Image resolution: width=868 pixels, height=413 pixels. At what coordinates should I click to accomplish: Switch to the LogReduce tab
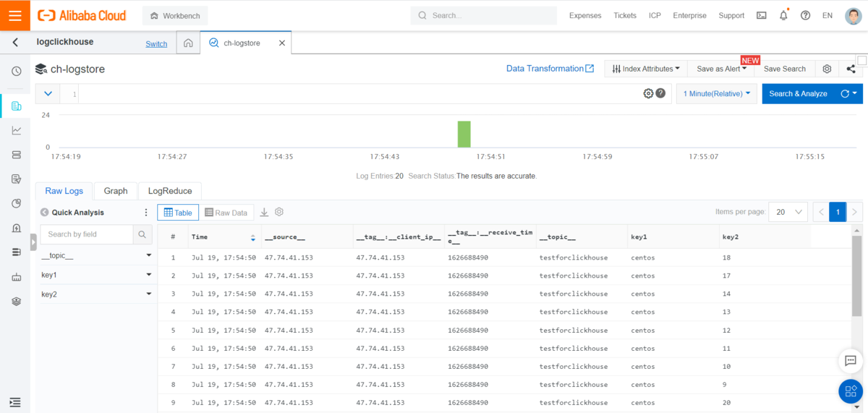pos(170,191)
